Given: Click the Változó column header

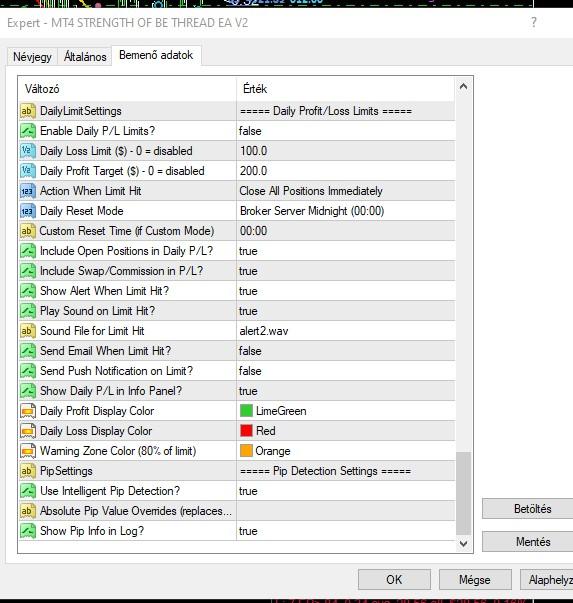Looking at the screenshot, I should (127, 89).
